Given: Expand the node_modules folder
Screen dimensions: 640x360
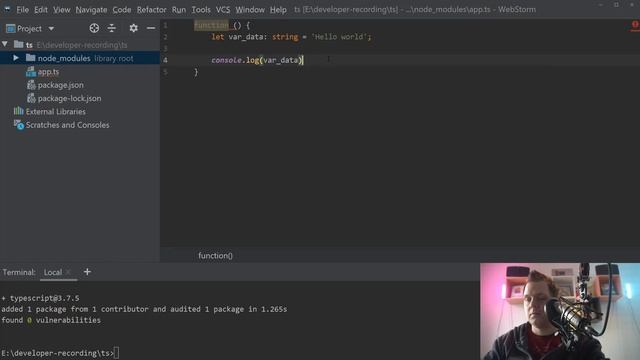Looking at the screenshot, I should [16, 58].
